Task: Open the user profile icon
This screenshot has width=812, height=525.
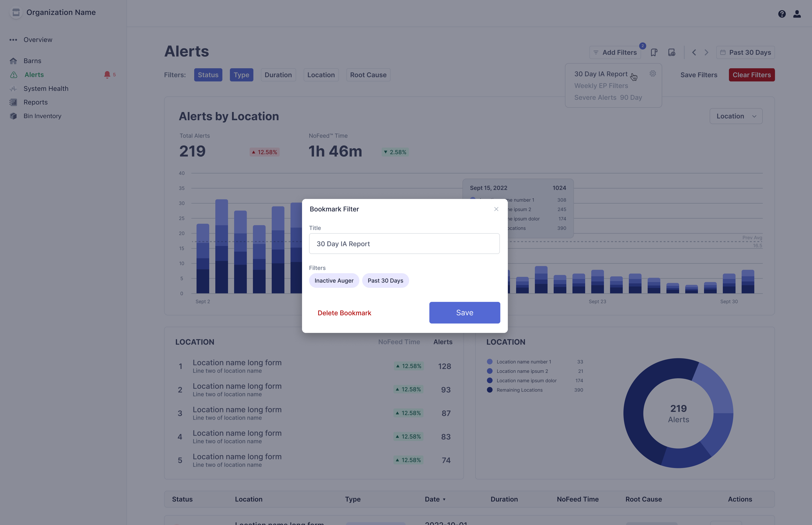Action: tap(797, 14)
